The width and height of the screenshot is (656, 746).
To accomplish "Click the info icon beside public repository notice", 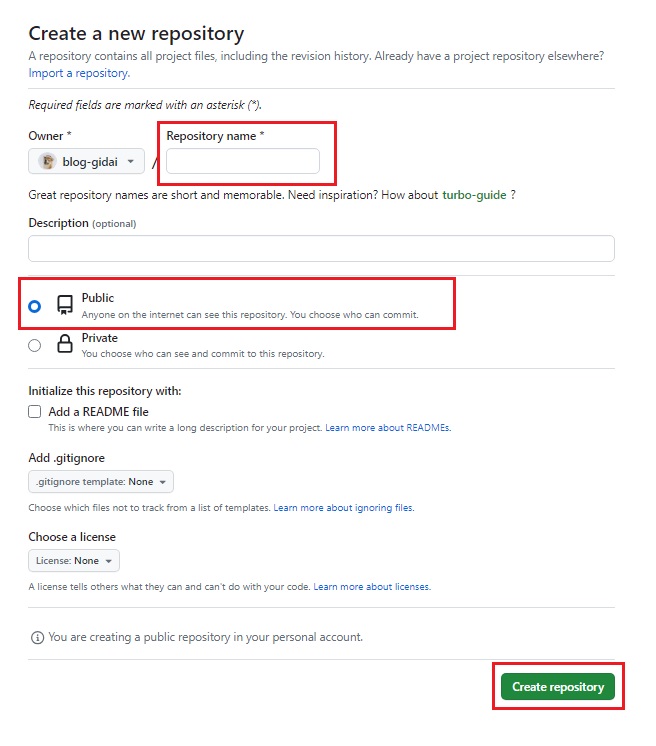I will tap(38, 637).
